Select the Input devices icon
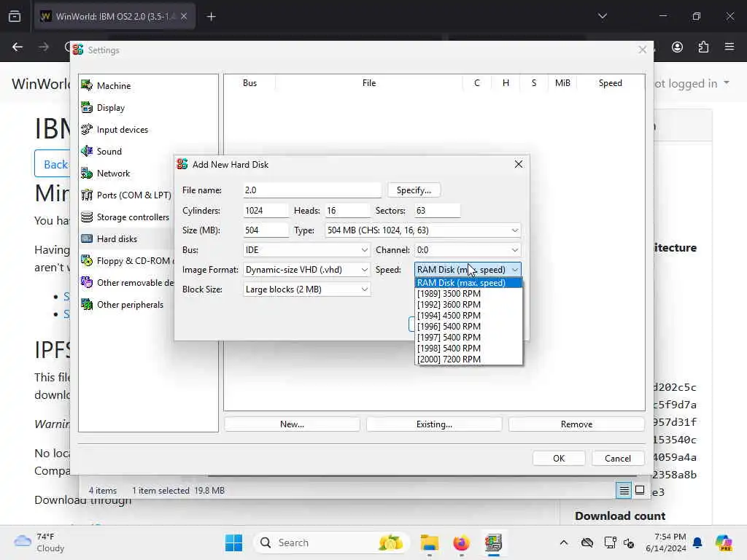Viewport: 747px width, 560px height. pyautogui.click(x=87, y=130)
